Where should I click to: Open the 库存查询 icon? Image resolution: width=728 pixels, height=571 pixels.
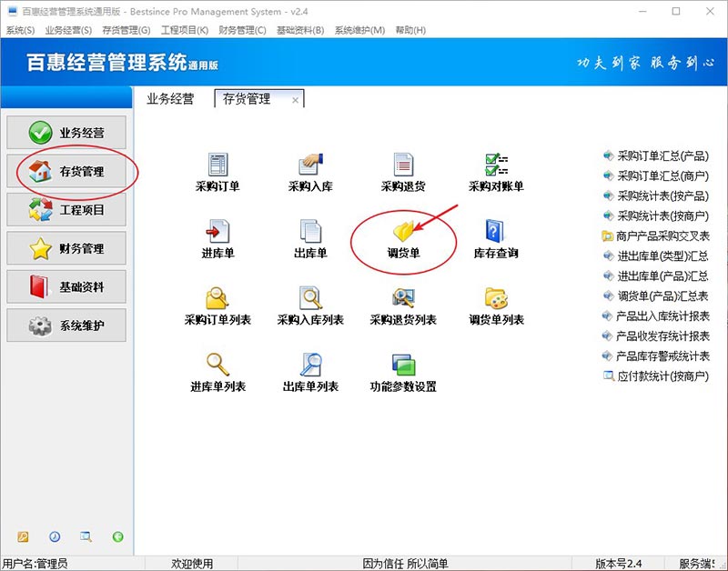pos(495,232)
